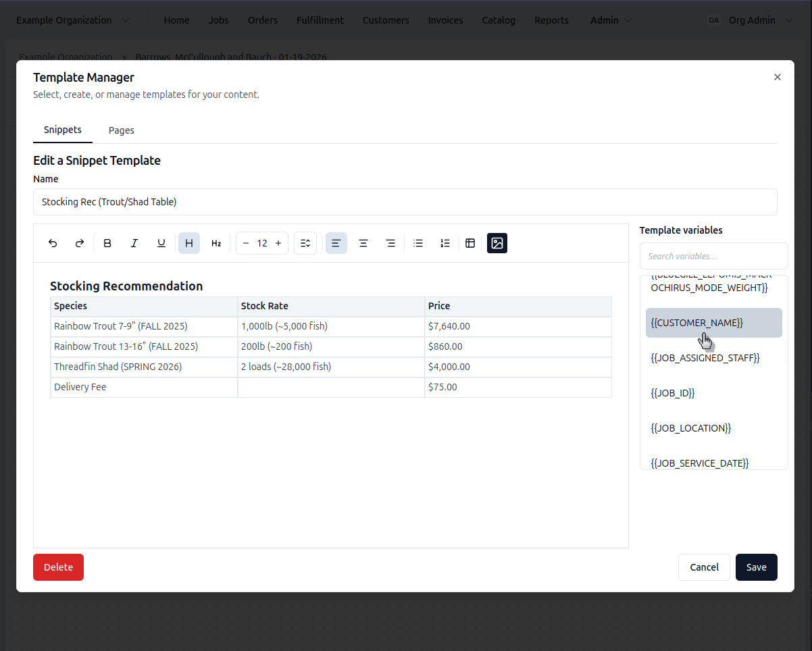Viewport: 812px width, 651px height.
Task: Insert a table using table icon
Action: click(x=471, y=243)
